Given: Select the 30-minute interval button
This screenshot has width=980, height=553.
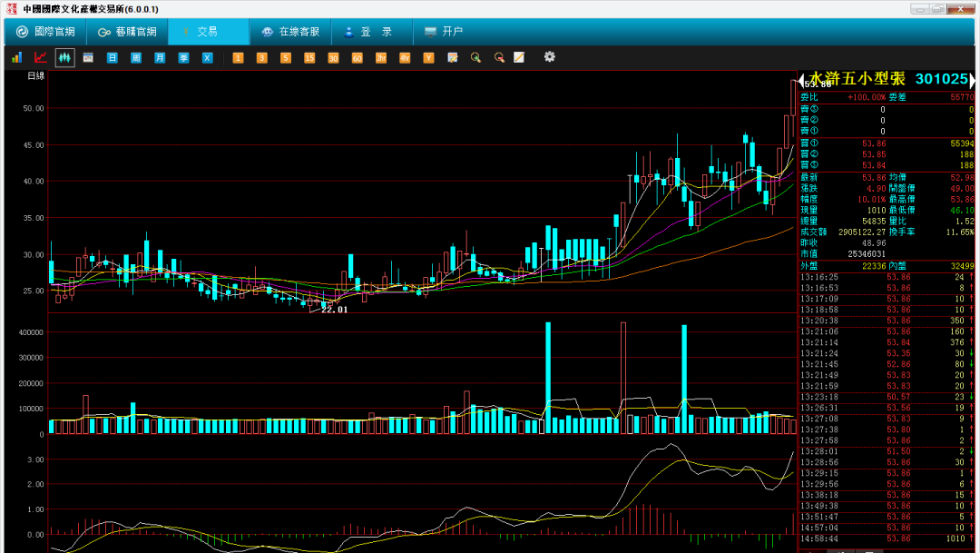Looking at the screenshot, I should (332, 57).
